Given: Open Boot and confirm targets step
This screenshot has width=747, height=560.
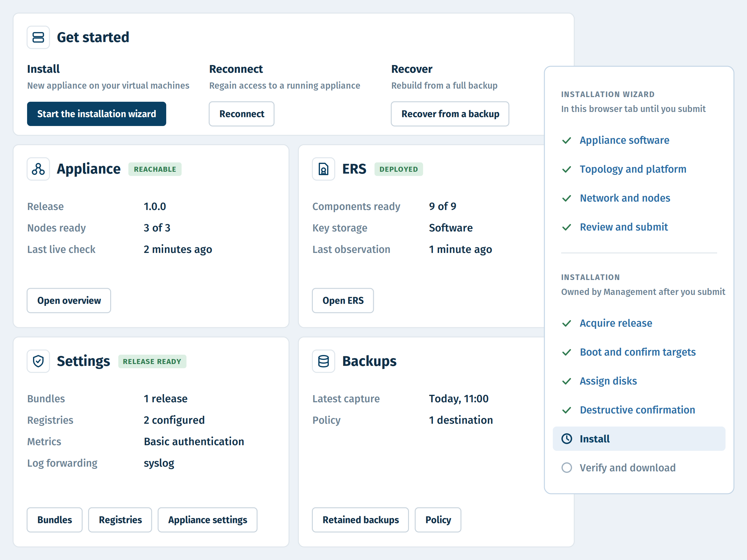Looking at the screenshot, I should pyautogui.click(x=637, y=352).
